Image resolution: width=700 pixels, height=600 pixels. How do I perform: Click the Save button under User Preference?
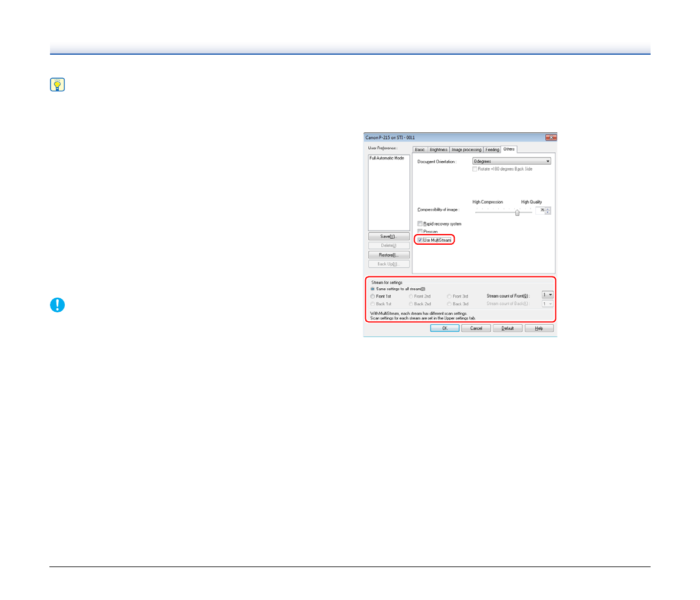click(x=389, y=236)
